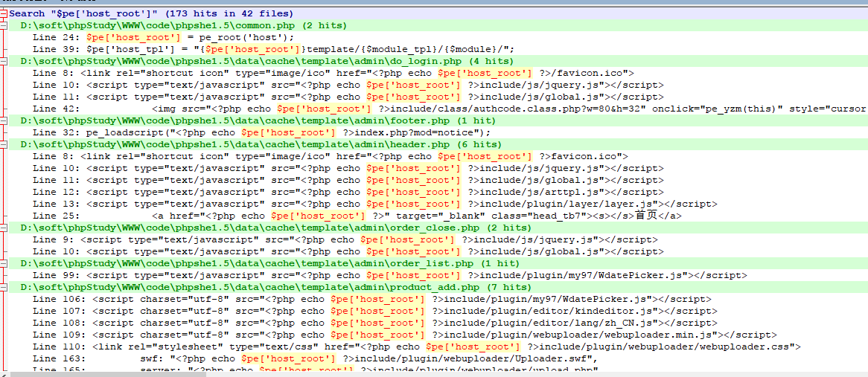The image size is (868, 377).
Task: Select do_login.php (4 hits) file path row
Action: click(x=267, y=62)
